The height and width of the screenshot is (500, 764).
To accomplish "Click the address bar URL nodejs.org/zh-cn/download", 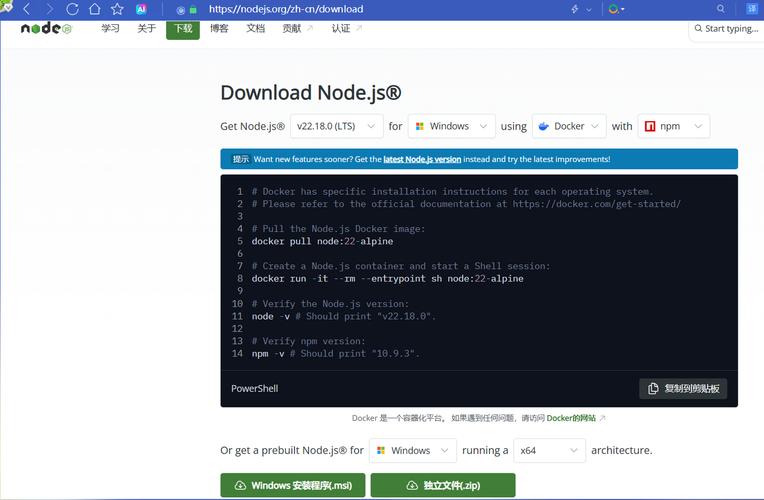I will point(286,9).
